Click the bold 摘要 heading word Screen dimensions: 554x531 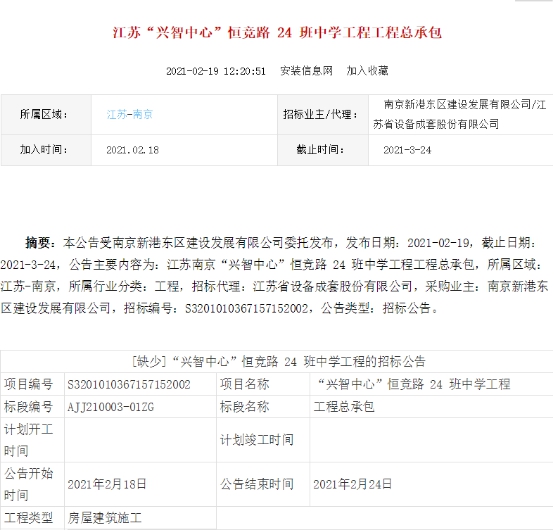point(38,243)
